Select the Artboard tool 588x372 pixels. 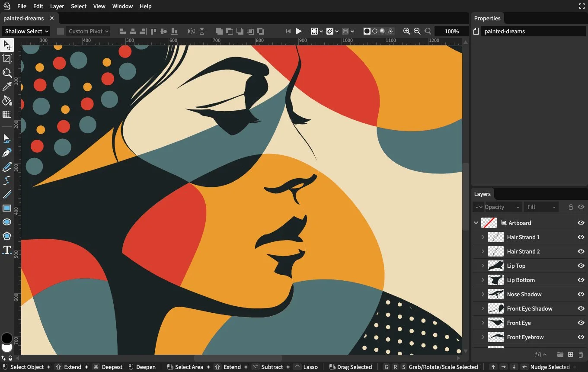point(7,59)
